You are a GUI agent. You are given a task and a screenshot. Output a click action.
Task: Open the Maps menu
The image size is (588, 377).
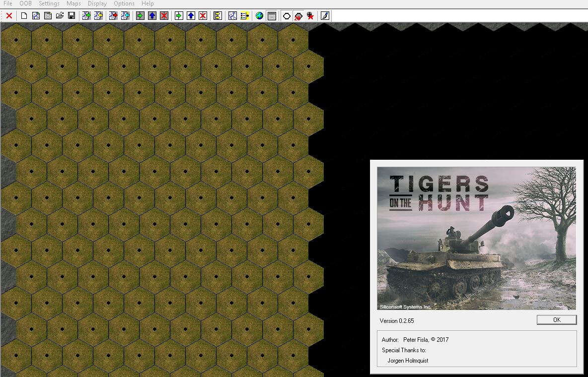[73, 3]
